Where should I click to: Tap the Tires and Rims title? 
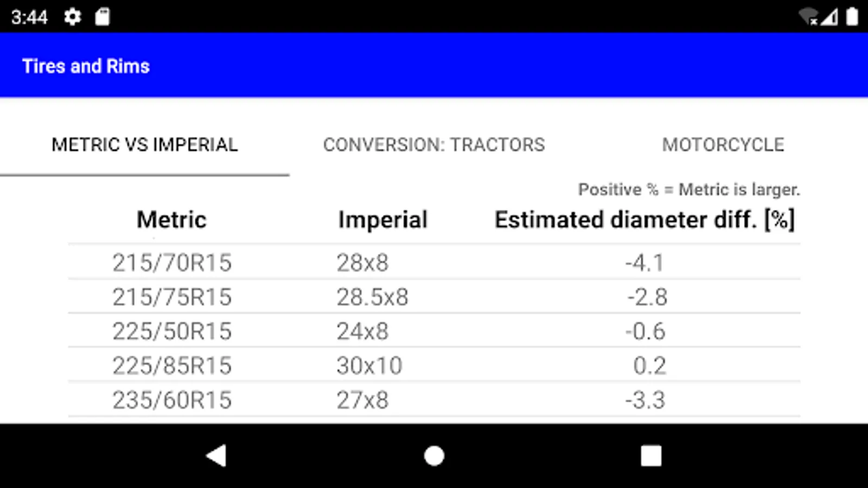[x=86, y=66]
